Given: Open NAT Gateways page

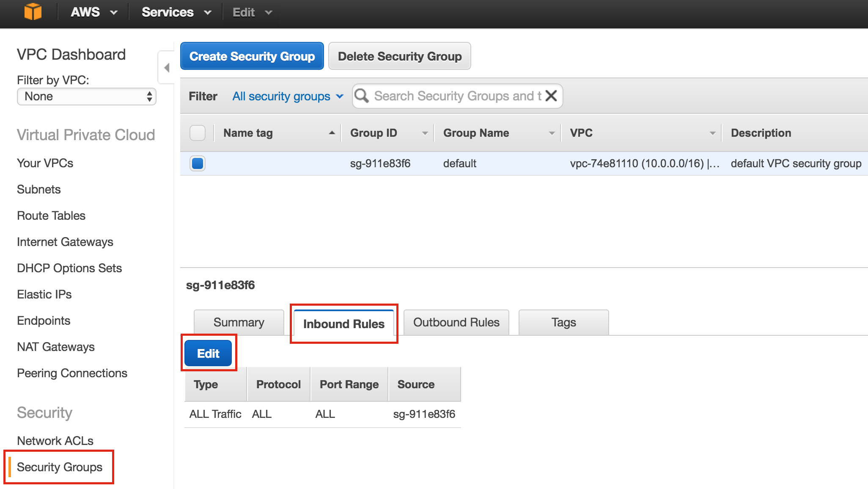Looking at the screenshot, I should [56, 347].
